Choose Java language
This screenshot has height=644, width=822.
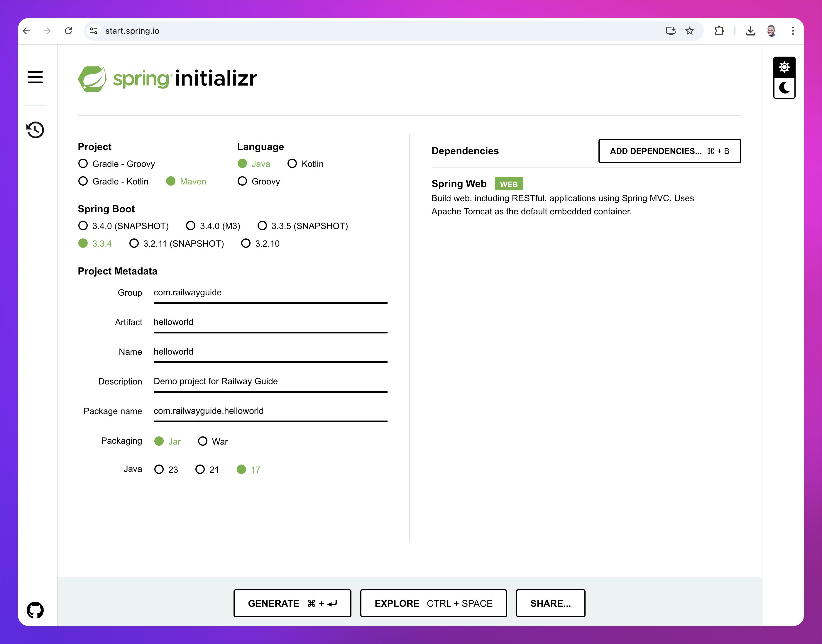[254, 164]
